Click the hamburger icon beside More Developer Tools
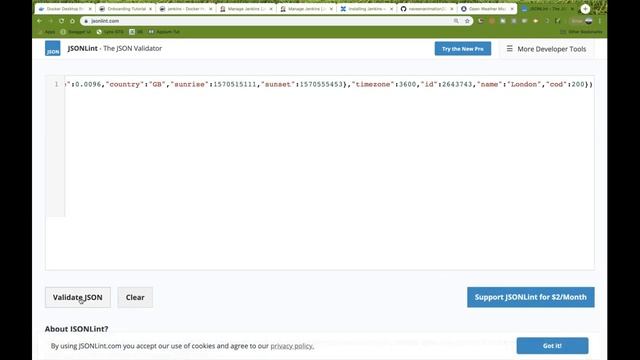The height and width of the screenshot is (360, 640). [509, 49]
